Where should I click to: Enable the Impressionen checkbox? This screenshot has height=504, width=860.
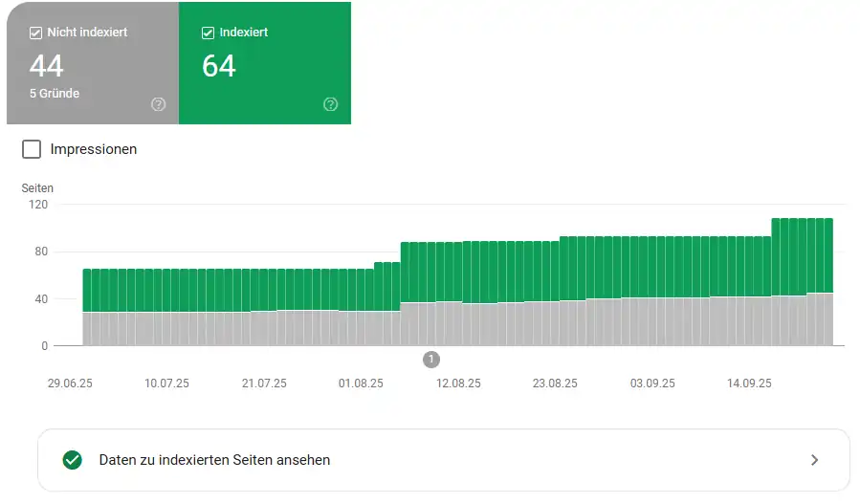pyautogui.click(x=32, y=149)
